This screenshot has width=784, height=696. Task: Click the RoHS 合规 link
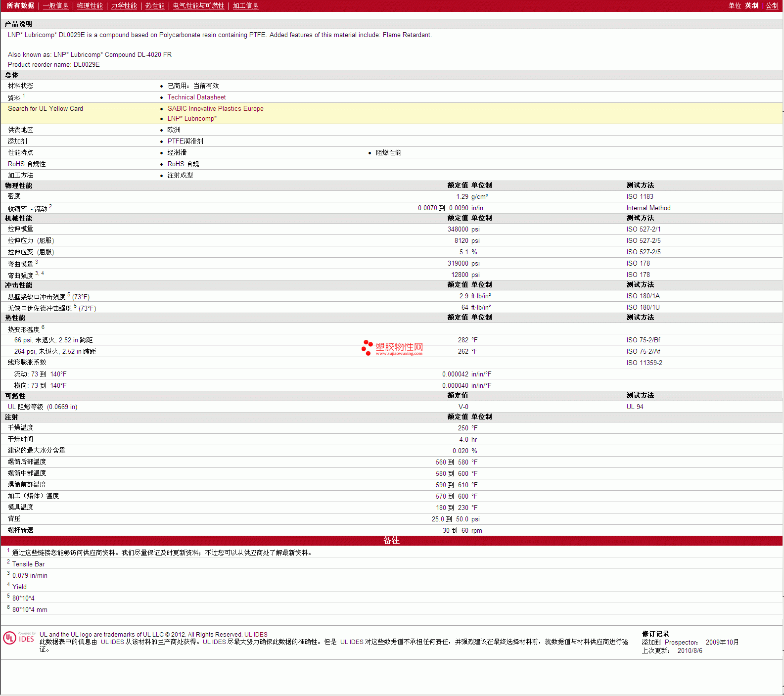[x=183, y=164]
